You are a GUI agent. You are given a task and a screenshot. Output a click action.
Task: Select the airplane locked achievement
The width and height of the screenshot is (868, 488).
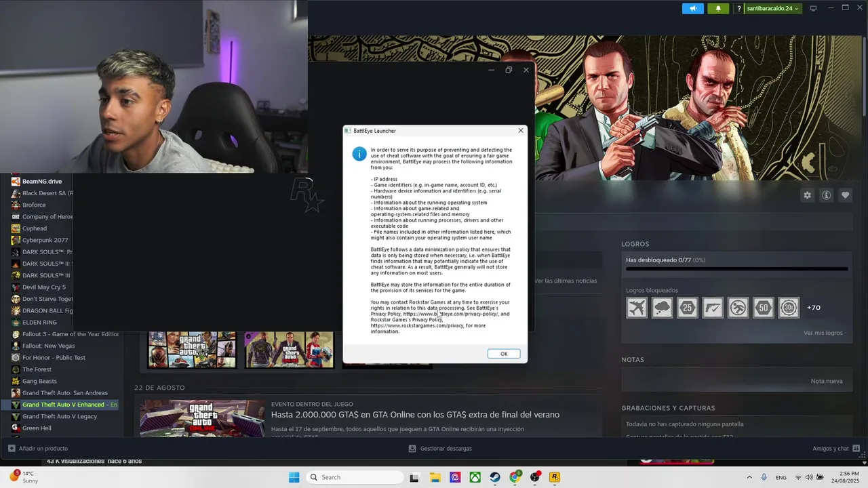pos(637,308)
